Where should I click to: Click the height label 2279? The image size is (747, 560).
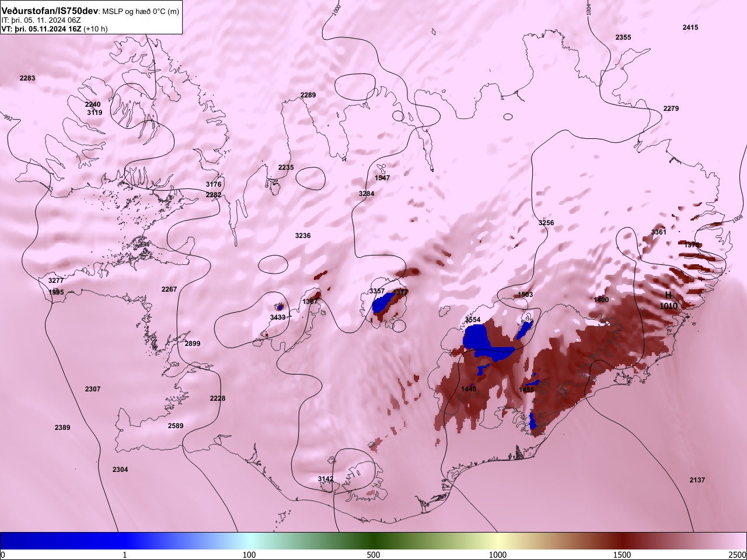671,108
